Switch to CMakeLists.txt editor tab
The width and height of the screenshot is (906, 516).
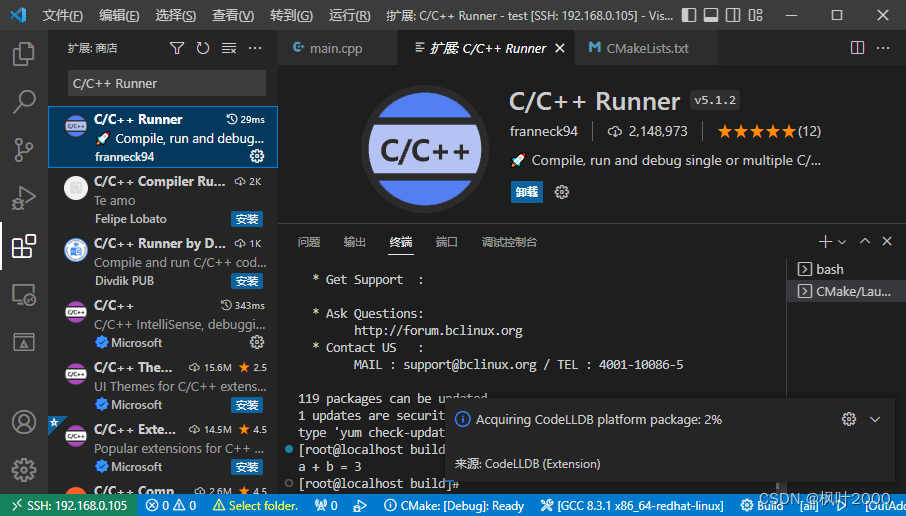click(645, 48)
